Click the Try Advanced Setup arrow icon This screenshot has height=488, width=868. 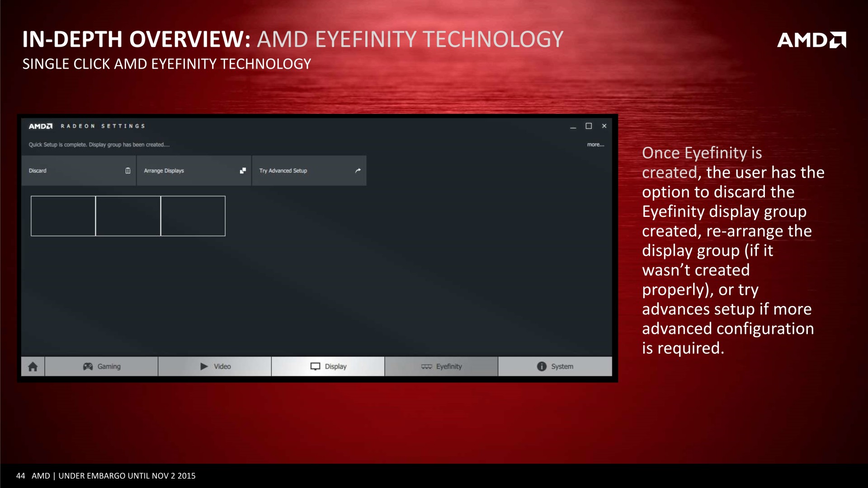tap(358, 171)
